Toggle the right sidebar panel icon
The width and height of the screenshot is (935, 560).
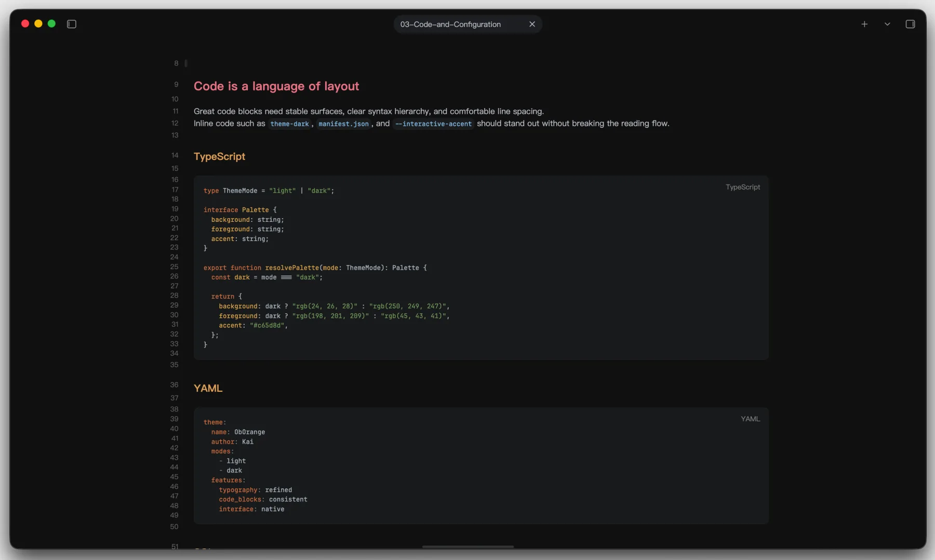[910, 24]
